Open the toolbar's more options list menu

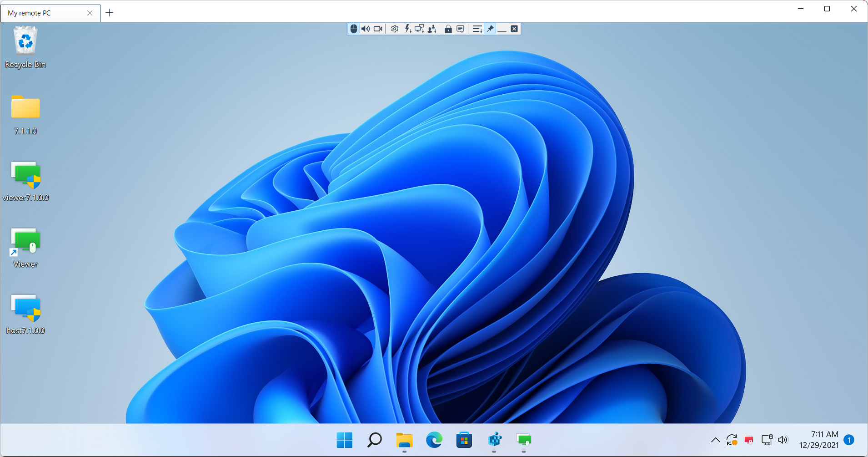(x=477, y=29)
